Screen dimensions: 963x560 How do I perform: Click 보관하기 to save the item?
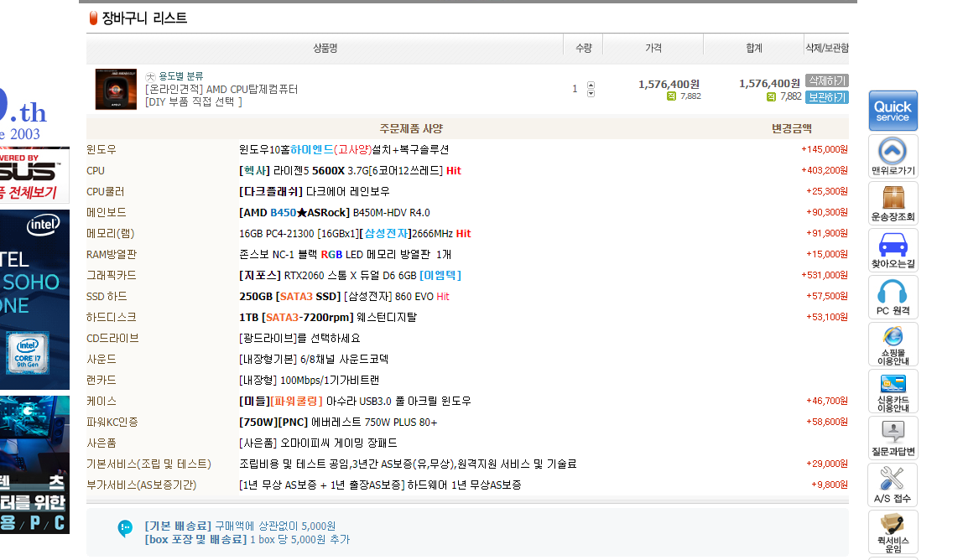(x=827, y=97)
